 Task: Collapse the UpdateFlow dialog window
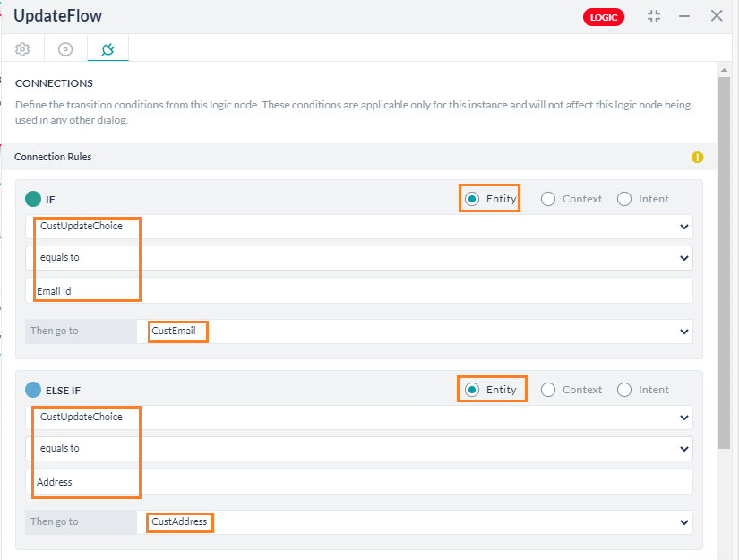[654, 16]
